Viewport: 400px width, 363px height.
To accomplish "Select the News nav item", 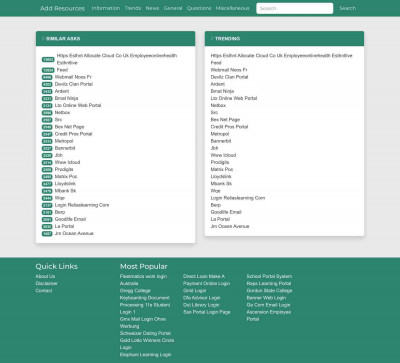I will (152, 8).
